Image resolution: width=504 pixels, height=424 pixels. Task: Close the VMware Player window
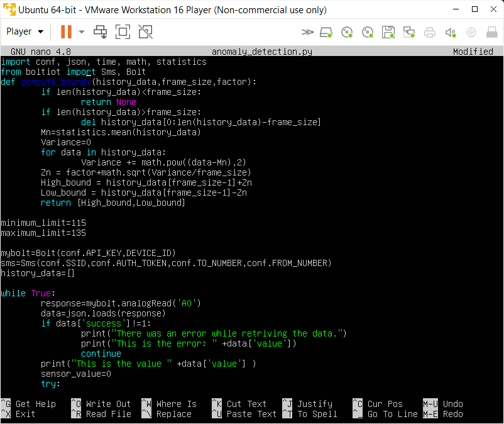click(x=493, y=9)
